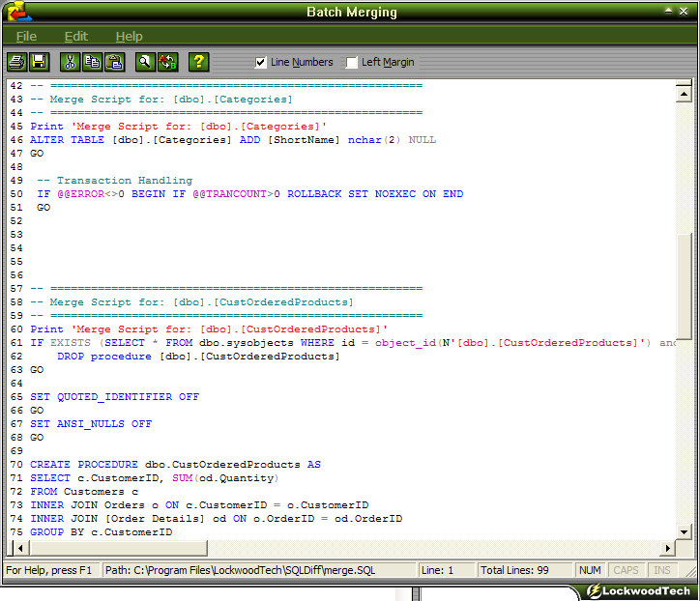Enable the Left Margin checkbox

pyautogui.click(x=352, y=63)
